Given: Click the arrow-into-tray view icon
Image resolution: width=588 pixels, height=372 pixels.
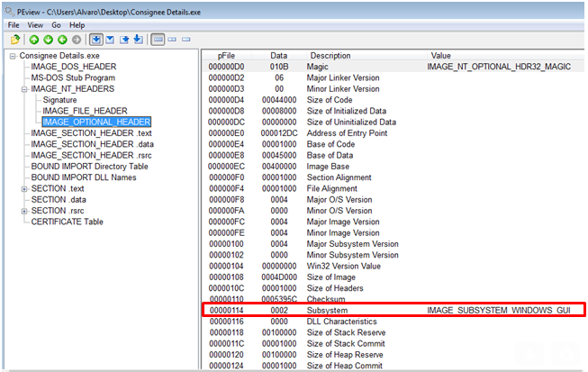Looking at the screenshot, I should [x=139, y=39].
